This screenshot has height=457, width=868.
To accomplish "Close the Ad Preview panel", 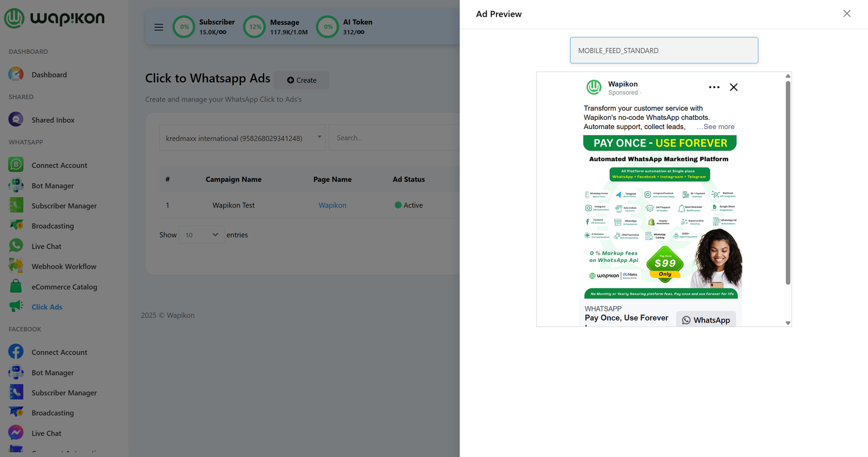I will [847, 14].
